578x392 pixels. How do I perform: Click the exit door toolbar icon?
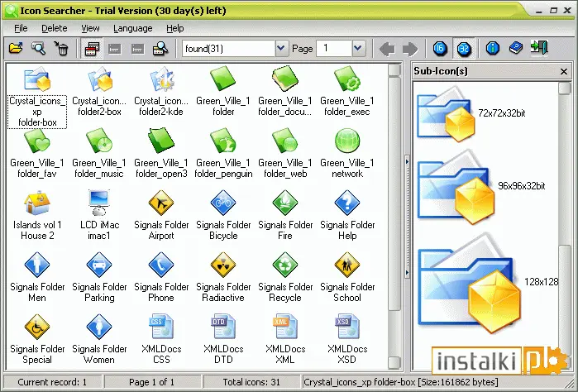(x=539, y=48)
